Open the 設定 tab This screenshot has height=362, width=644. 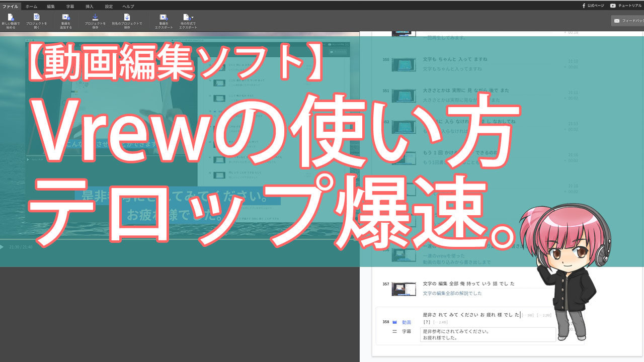(x=109, y=6)
